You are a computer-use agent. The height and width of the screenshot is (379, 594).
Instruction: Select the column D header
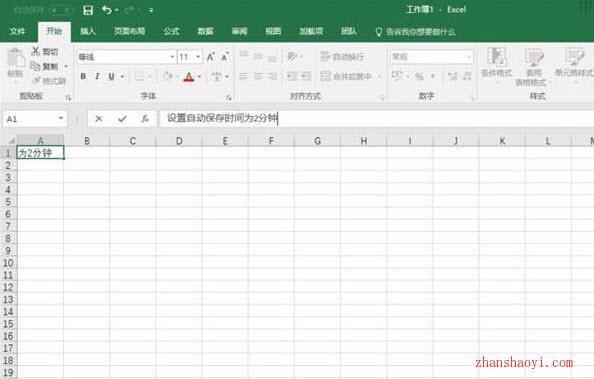click(179, 141)
